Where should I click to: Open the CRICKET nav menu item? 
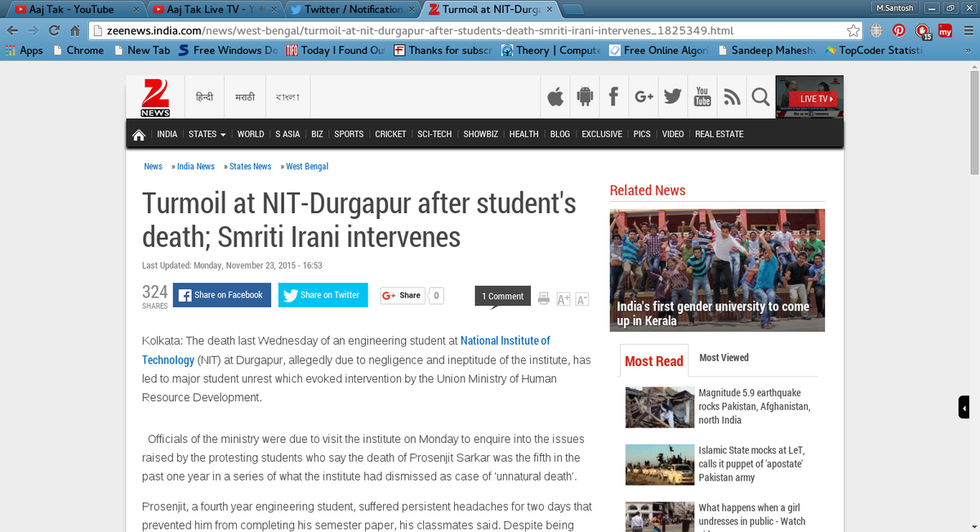[390, 134]
